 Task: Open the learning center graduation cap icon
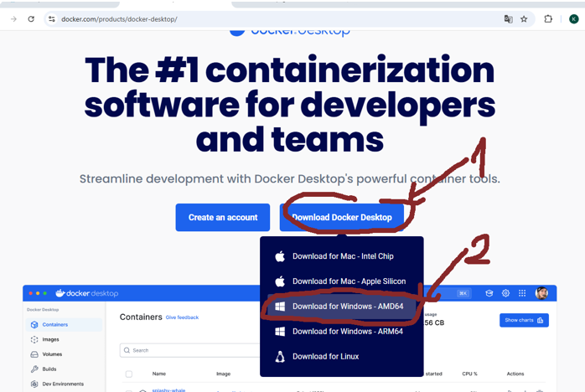coord(489,293)
